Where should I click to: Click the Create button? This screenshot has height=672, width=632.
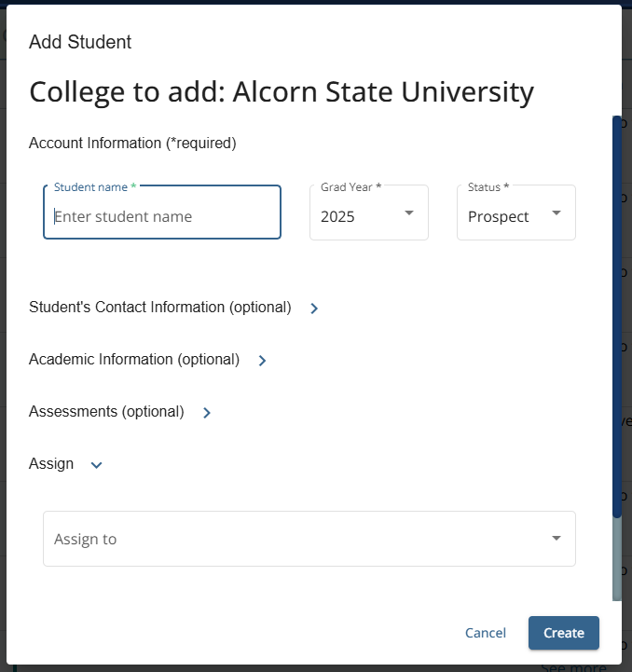(x=563, y=633)
